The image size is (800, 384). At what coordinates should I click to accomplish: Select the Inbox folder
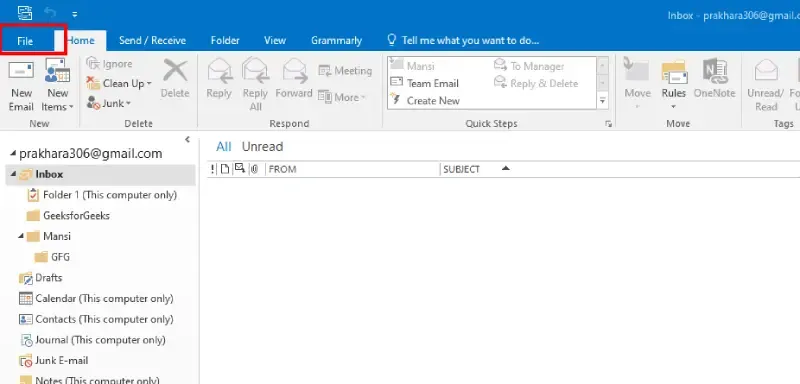(101, 174)
